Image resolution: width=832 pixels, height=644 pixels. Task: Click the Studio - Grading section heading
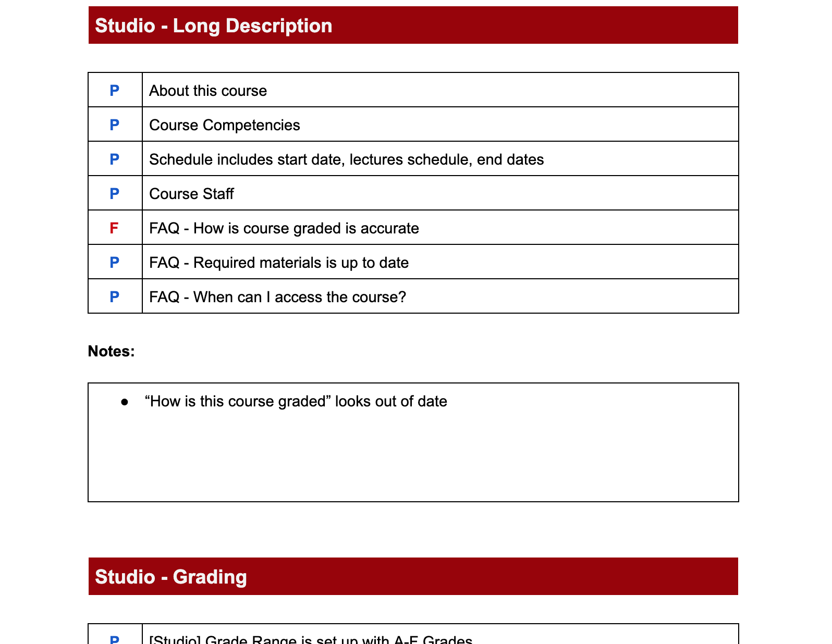170,577
